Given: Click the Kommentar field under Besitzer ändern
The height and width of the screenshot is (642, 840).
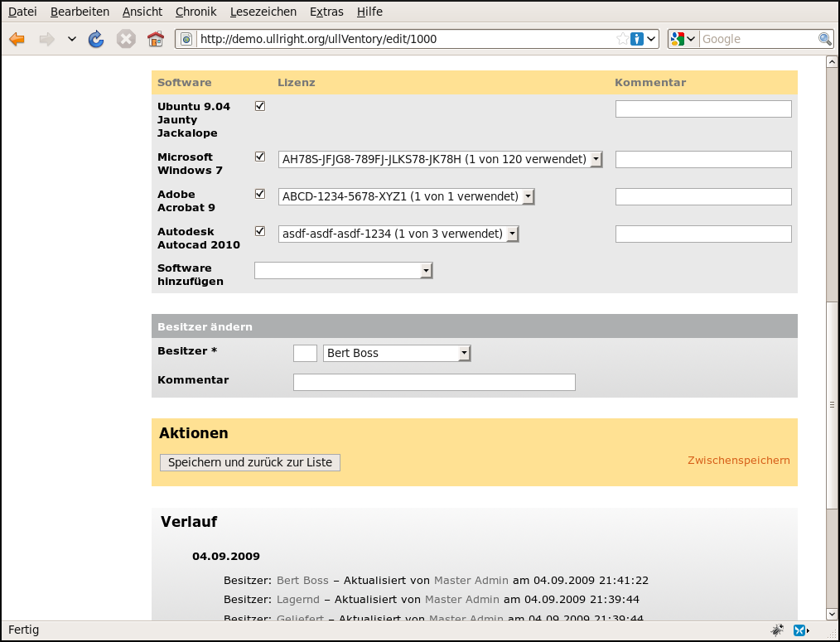Looking at the screenshot, I should click(x=434, y=382).
